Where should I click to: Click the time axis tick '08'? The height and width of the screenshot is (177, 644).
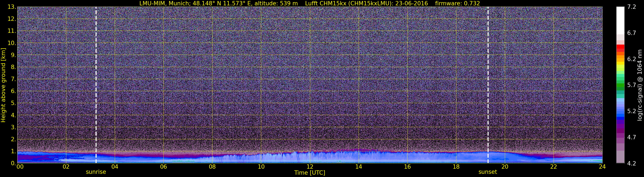click(212, 167)
